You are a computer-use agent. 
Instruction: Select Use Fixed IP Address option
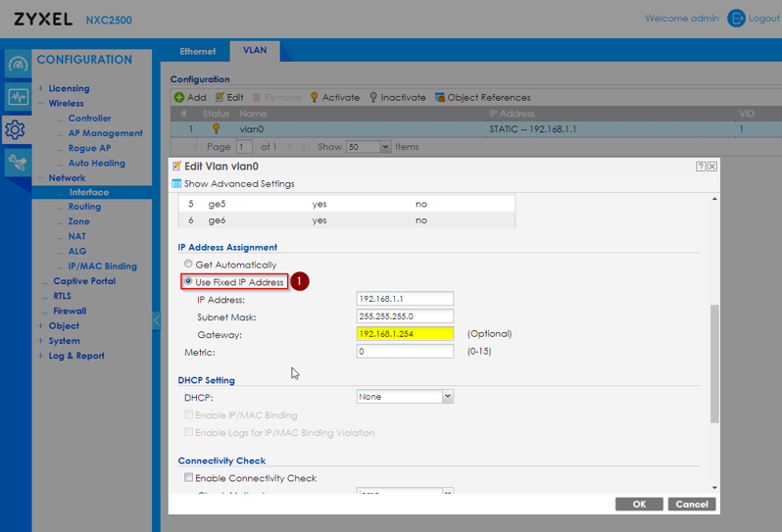[188, 282]
